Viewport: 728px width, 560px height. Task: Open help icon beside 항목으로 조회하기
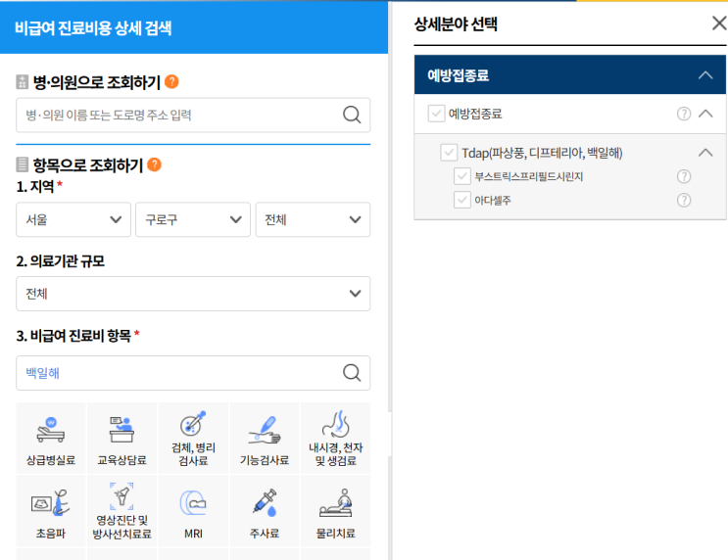154,164
